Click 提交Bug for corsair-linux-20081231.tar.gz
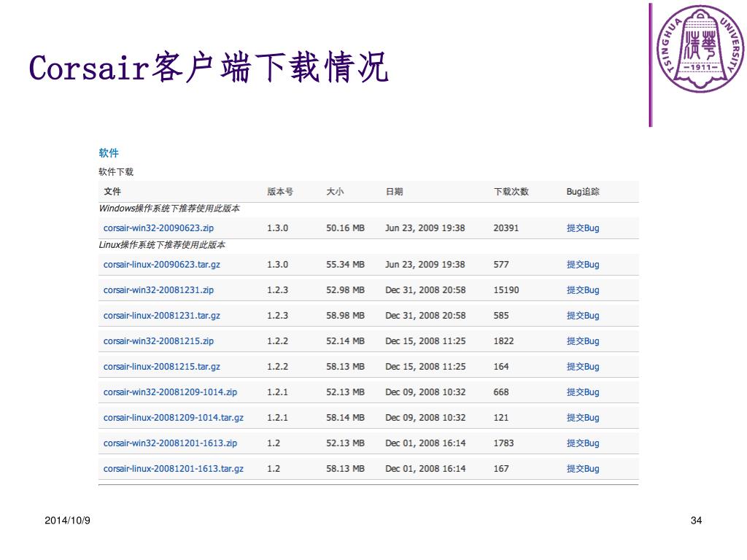 (583, 315)
